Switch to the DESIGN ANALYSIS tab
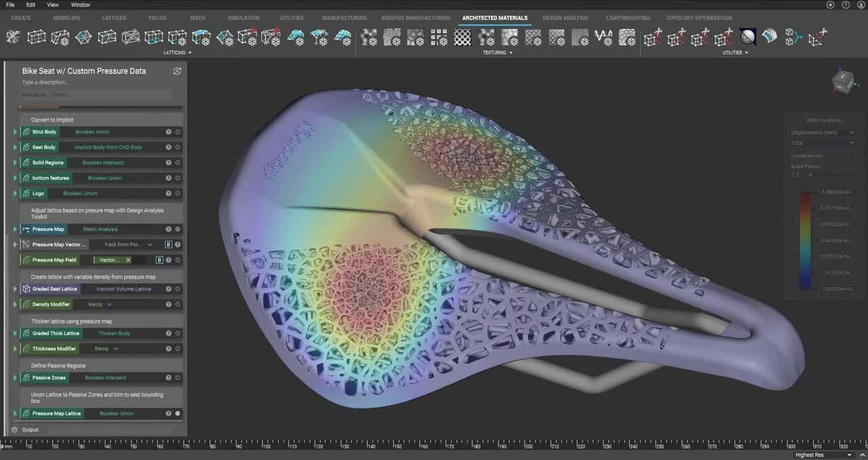868x460 pixels. pos(566,18)
